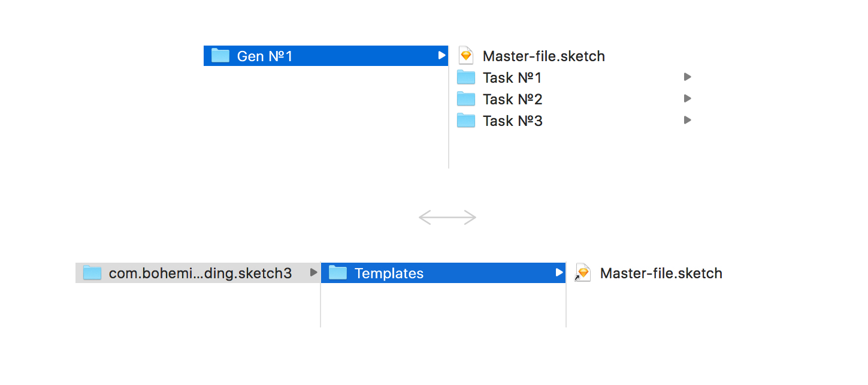Click the double-headed arrow between the panels

click(x=447, y=218)
